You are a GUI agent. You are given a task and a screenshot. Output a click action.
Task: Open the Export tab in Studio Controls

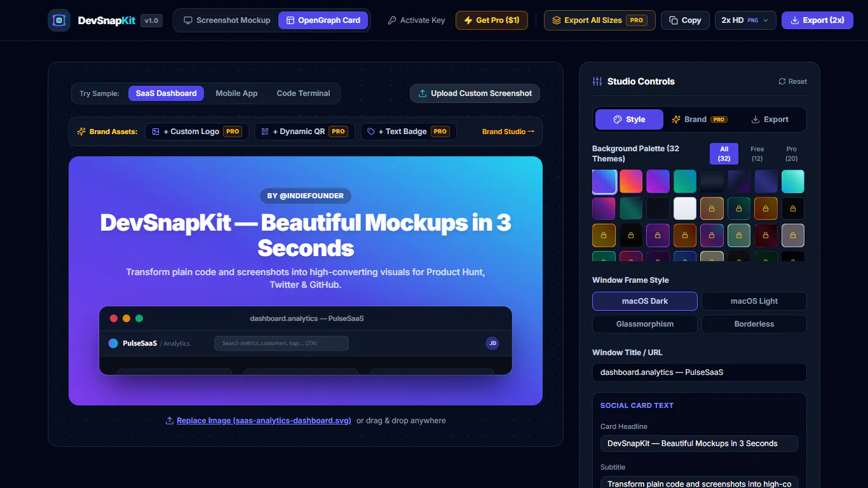(x=770, y=119)
